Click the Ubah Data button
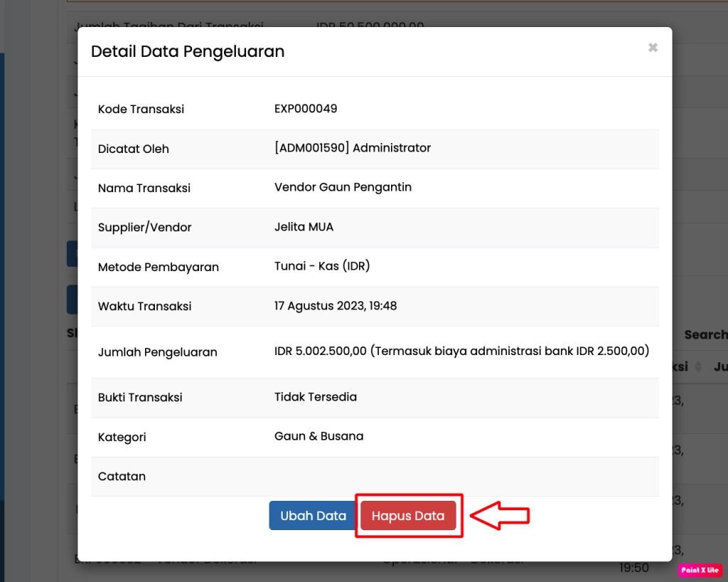 (313, 516)
